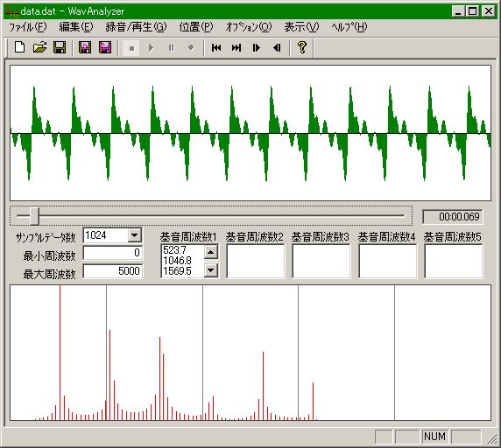Step forward one frame icon
Viewport: 501px width, 448px height.
pos(257,47)
